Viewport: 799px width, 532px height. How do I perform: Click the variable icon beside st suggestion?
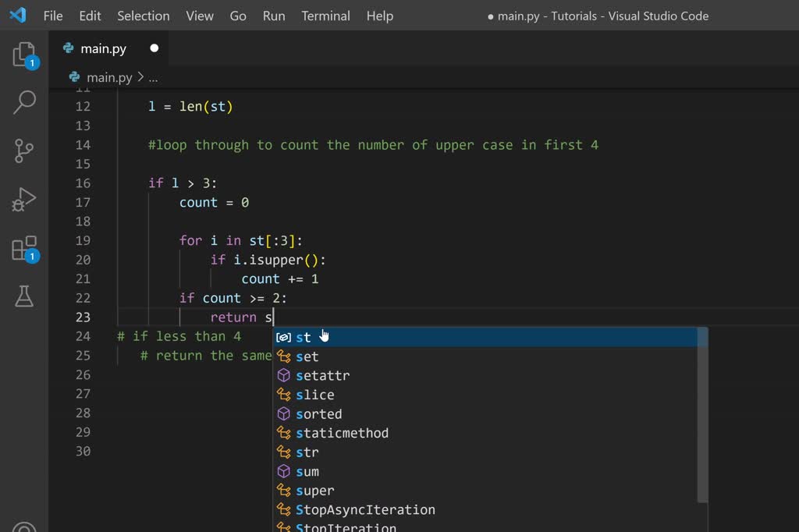coord(283,337)
